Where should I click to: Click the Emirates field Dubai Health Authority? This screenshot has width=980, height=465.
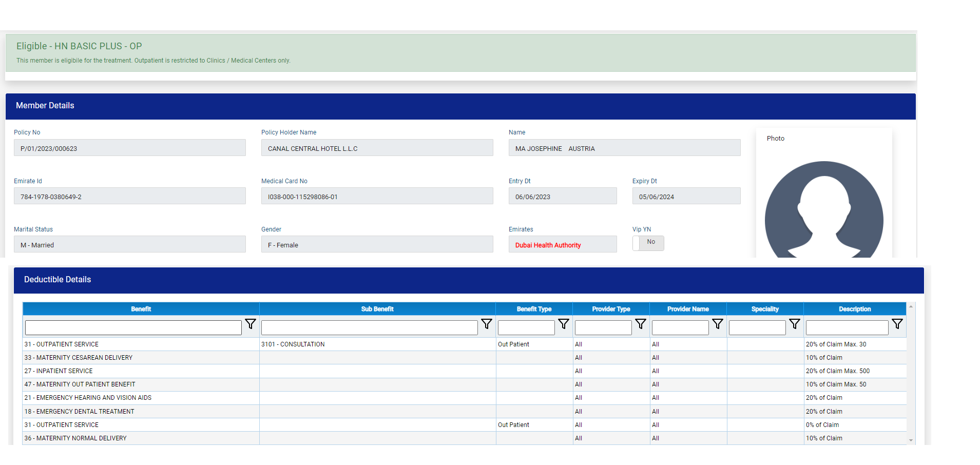pos(562,245)
